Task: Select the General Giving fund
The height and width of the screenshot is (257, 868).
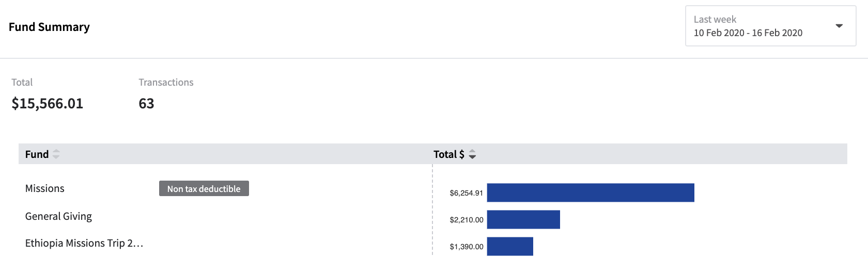Action: [58, 216]
